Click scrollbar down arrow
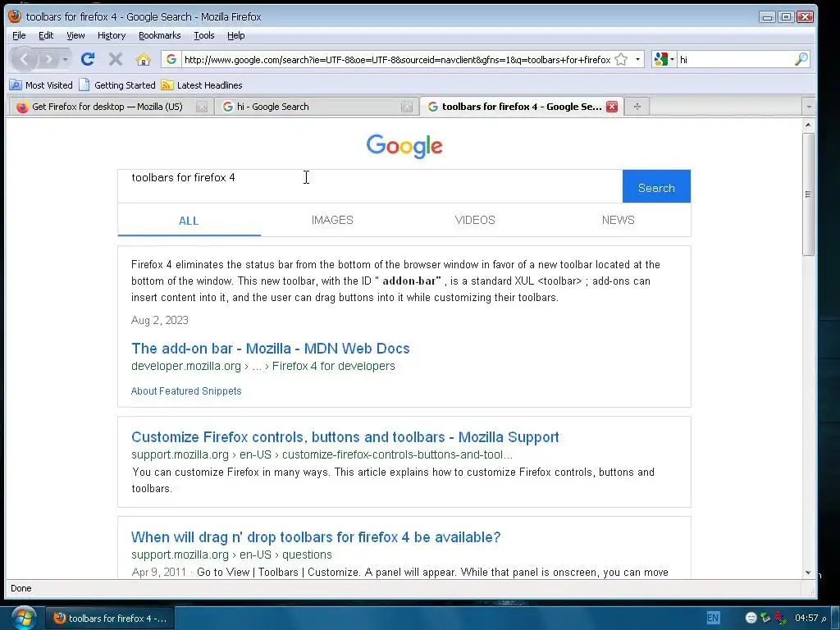This screenshot has width=840, height=630. (808, 573)
